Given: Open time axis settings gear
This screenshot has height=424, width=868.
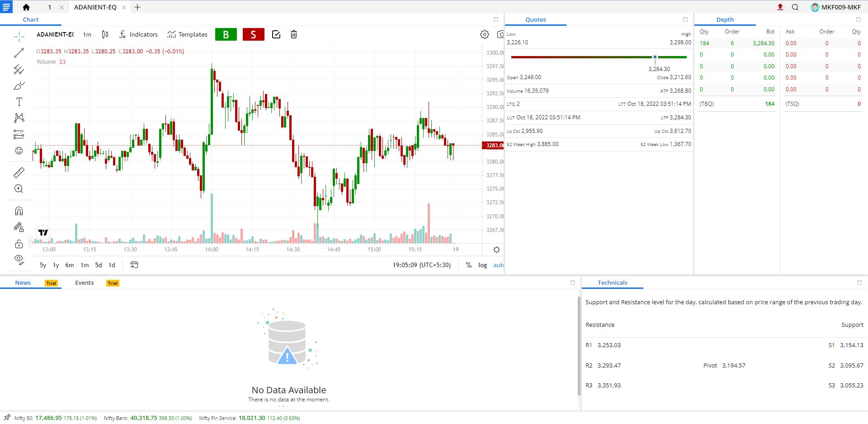Looking at the screenshot, I should click(496, 250).
